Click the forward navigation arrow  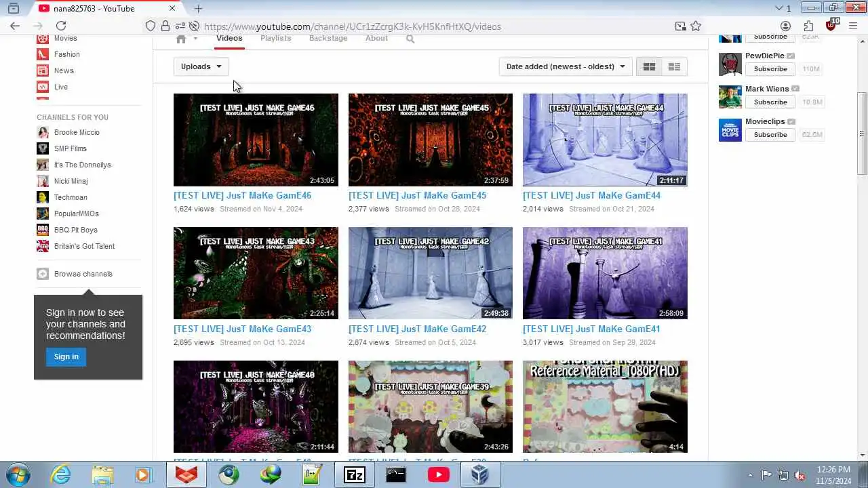pyautogui.click(x=37, y=26)
